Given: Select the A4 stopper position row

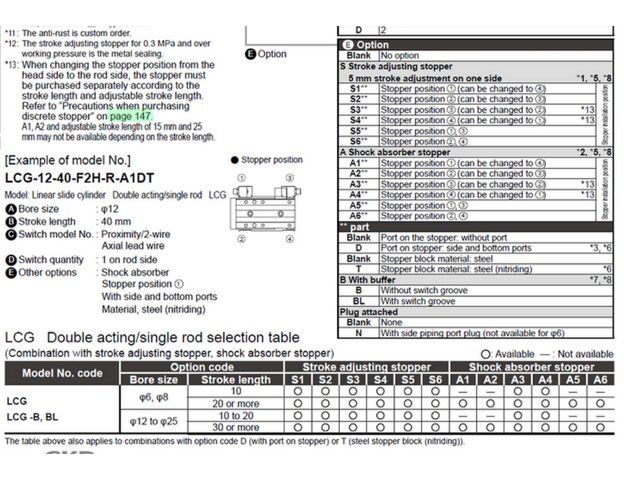Looking at the screenshot, I should coord(467,195).
